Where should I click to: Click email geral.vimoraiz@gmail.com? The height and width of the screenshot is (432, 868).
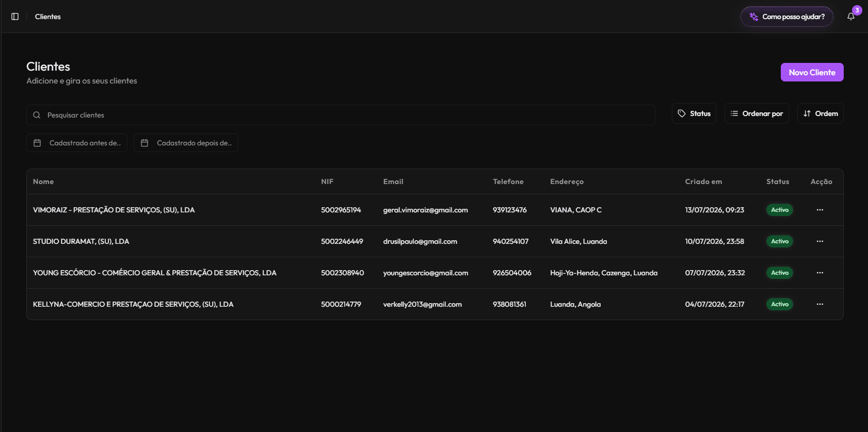426,210
